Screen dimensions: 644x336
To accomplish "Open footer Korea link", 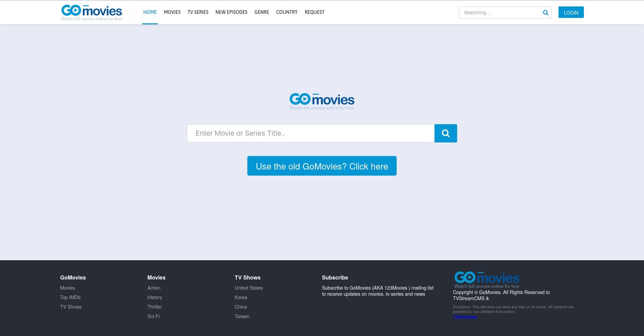I will coord(241,297).
